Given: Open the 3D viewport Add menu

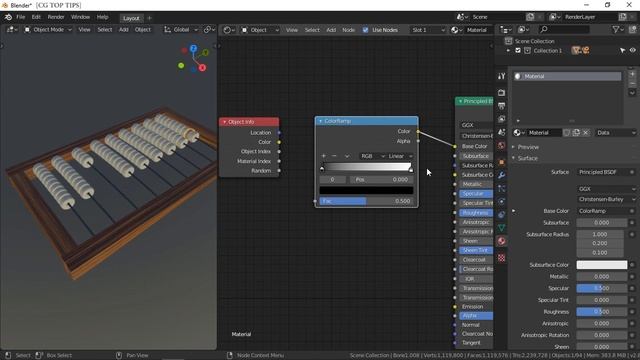Looking at the screenshot, I should [x=124, y=30].
